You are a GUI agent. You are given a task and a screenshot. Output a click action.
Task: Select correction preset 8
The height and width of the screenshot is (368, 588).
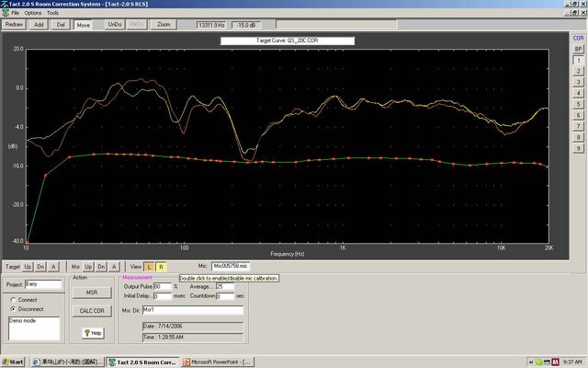[x=578, y=137]
